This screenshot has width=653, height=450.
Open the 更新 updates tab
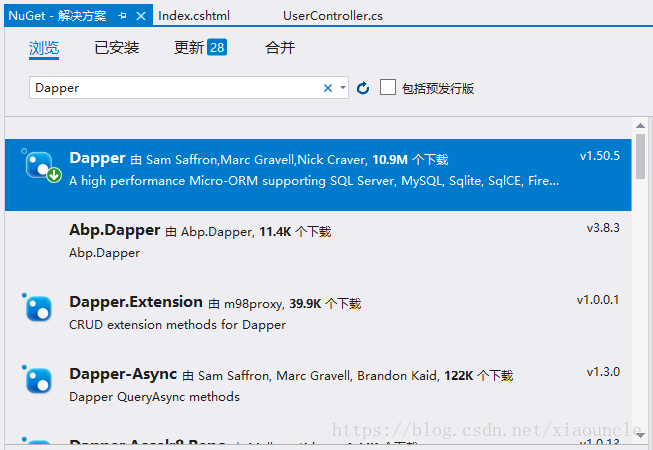[x=189, y=48]
